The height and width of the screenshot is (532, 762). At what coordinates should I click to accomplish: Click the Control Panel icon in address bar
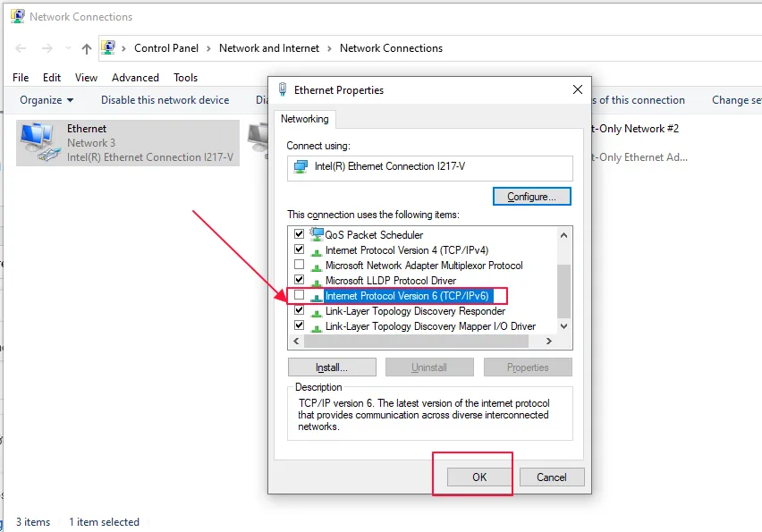108,48
